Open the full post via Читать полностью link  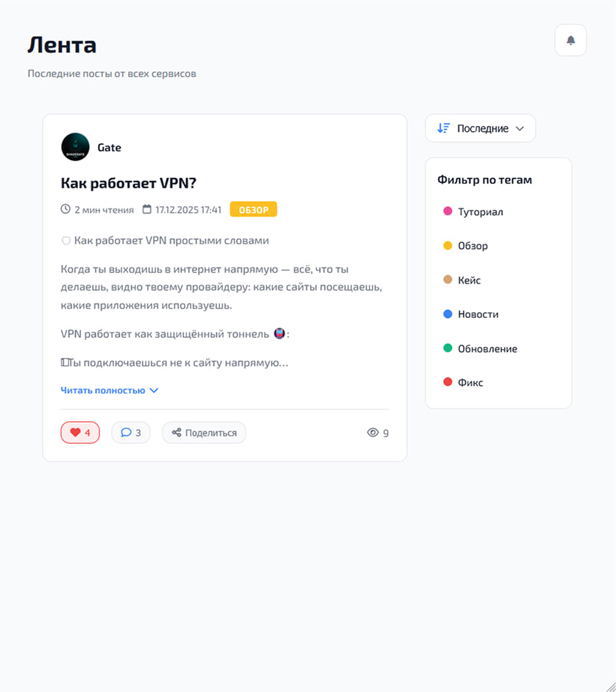click(x=105, y=390)
